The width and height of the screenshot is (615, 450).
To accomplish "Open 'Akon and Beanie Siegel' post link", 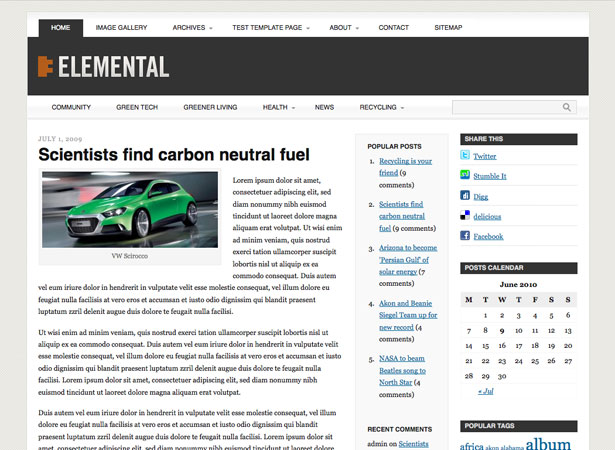I will pyautogui.click(x=408, y=315).
